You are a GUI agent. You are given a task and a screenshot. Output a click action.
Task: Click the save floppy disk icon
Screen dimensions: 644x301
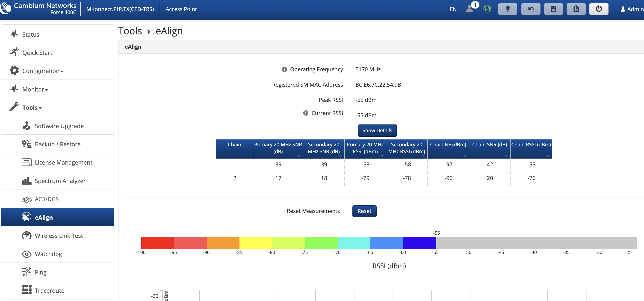click(x=553, y=9)
